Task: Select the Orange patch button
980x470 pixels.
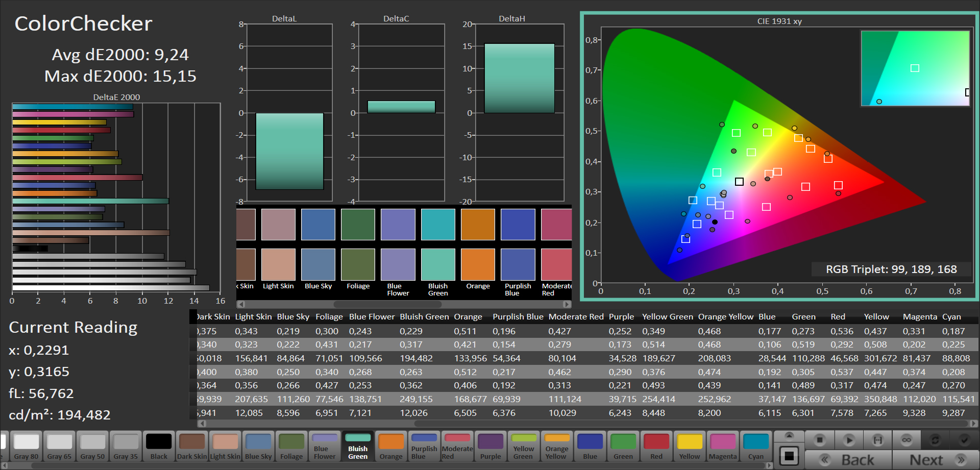Action: click(391, 447)
